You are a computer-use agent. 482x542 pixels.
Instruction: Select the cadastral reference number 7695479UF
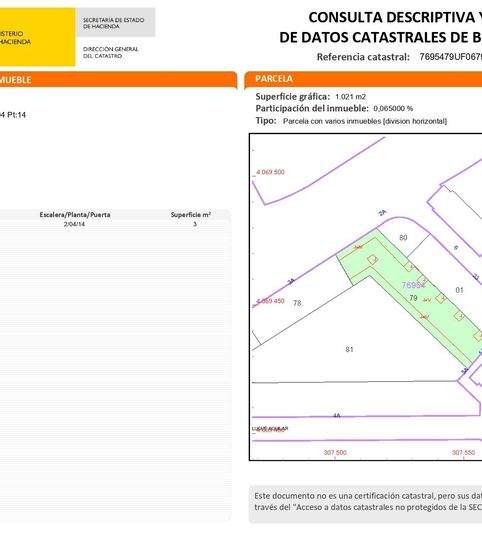pyautogui.click(x=451, y=57)
